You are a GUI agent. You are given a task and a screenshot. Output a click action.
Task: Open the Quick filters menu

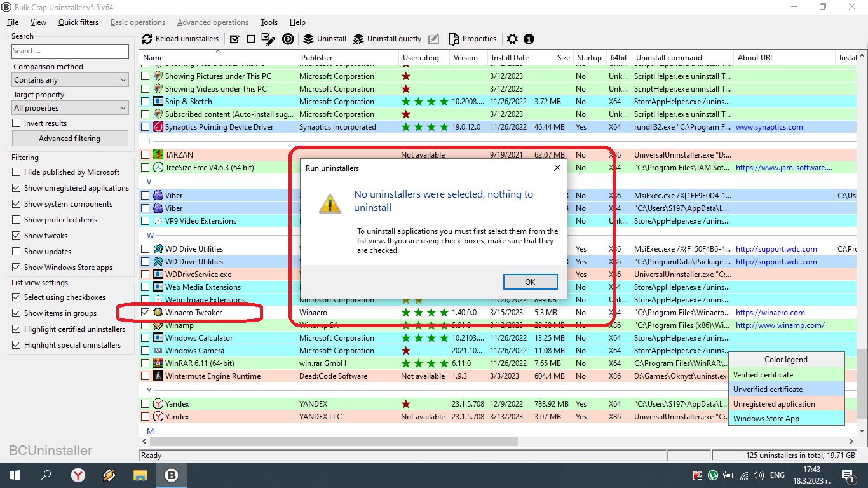[78, 22]
